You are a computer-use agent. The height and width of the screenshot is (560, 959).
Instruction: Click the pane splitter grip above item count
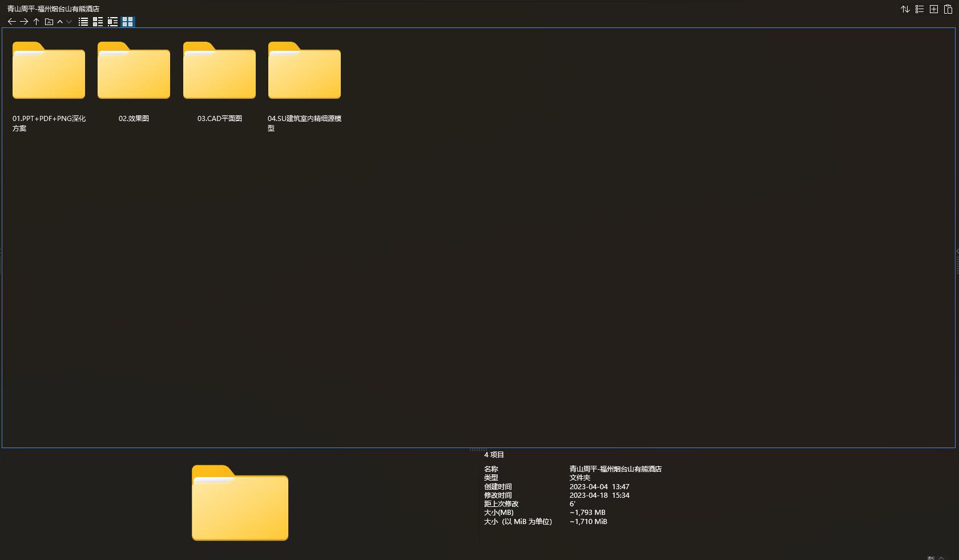click(x=478, y=450)
